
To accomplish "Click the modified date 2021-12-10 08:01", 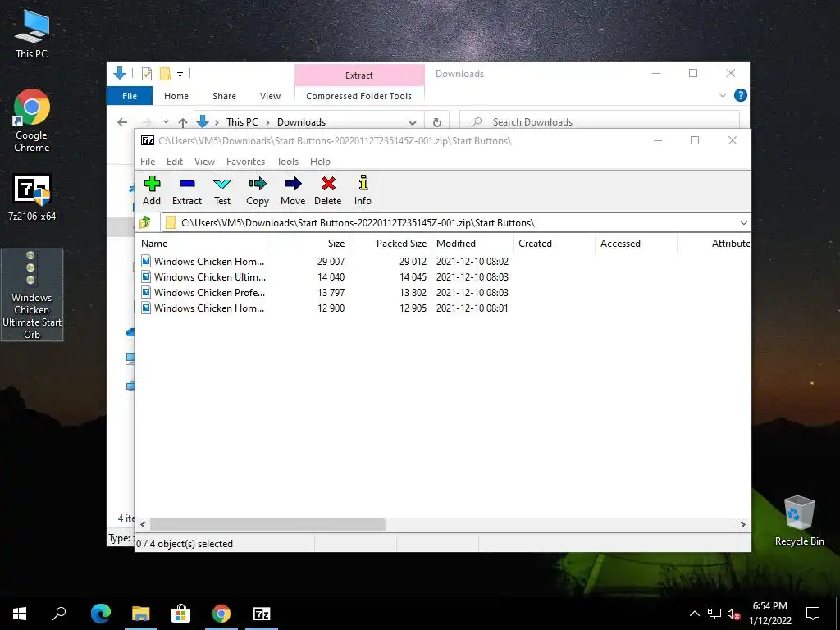I will pos(472,308).
